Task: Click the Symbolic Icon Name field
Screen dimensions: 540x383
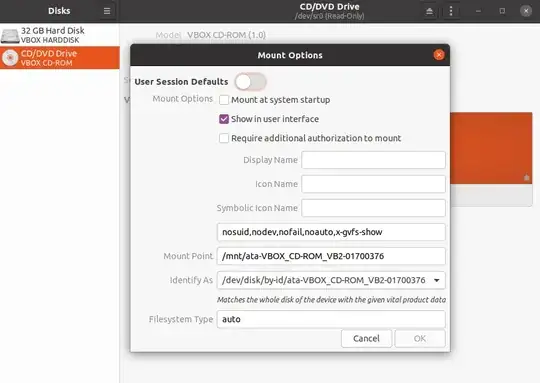Action: coord(373,208)
